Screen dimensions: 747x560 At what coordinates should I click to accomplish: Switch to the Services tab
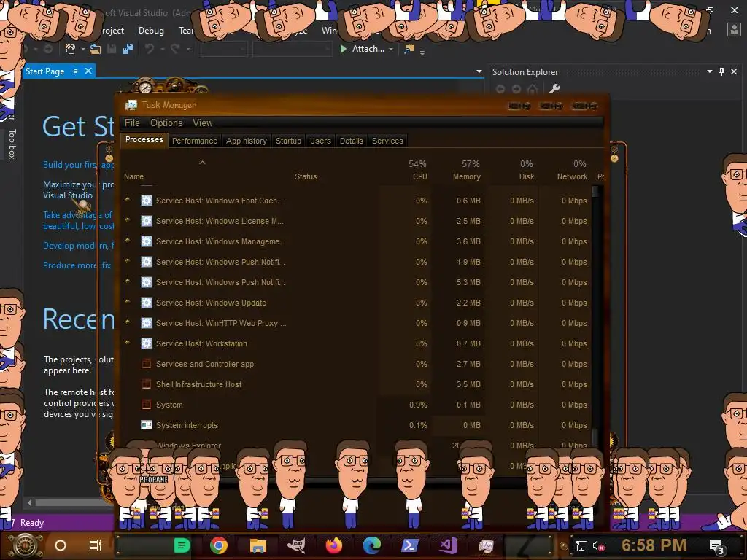coord(387,141)
